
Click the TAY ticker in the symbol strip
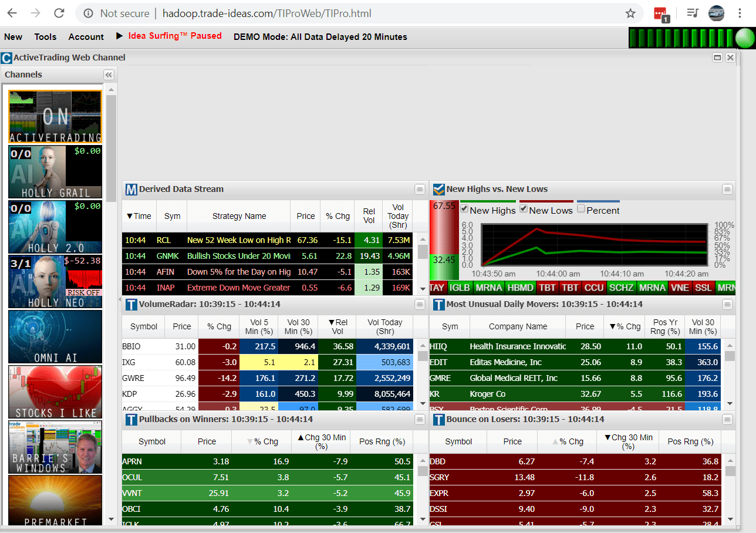pos(437,288)
